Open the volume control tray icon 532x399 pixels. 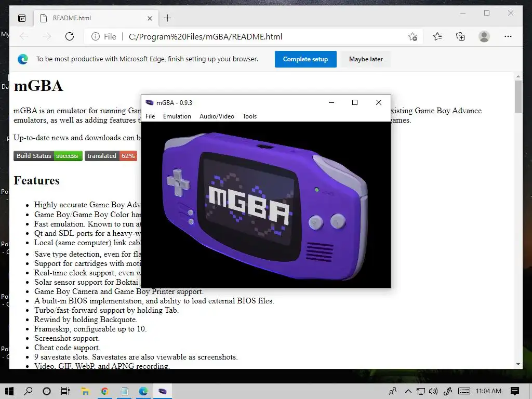[x=433, y=391]
